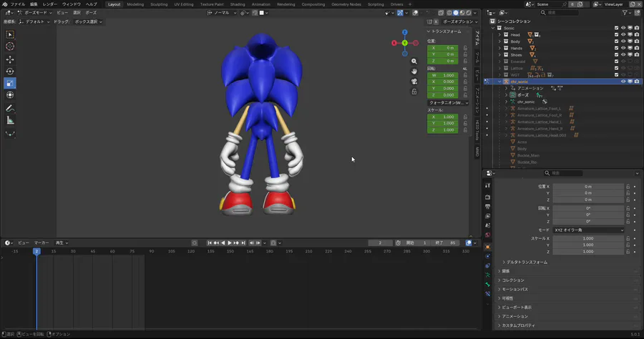Uncheck the Emerald collection checkbox
The image size is (644, 339).
616,62
